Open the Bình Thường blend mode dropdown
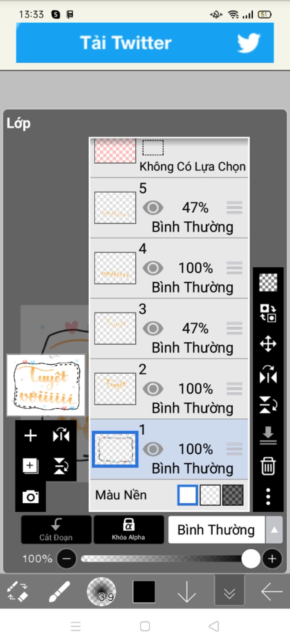 (216, 530)
